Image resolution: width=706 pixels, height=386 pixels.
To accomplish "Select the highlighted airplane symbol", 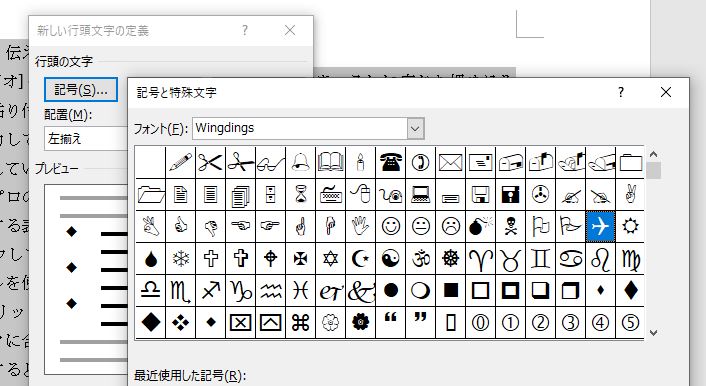I will (x=600, y=226).
